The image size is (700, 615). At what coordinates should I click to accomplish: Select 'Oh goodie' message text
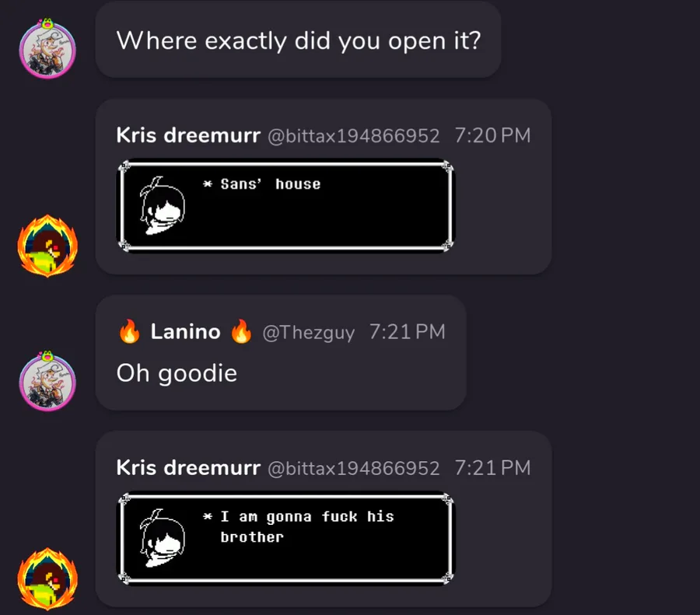[x=177, y=373]
